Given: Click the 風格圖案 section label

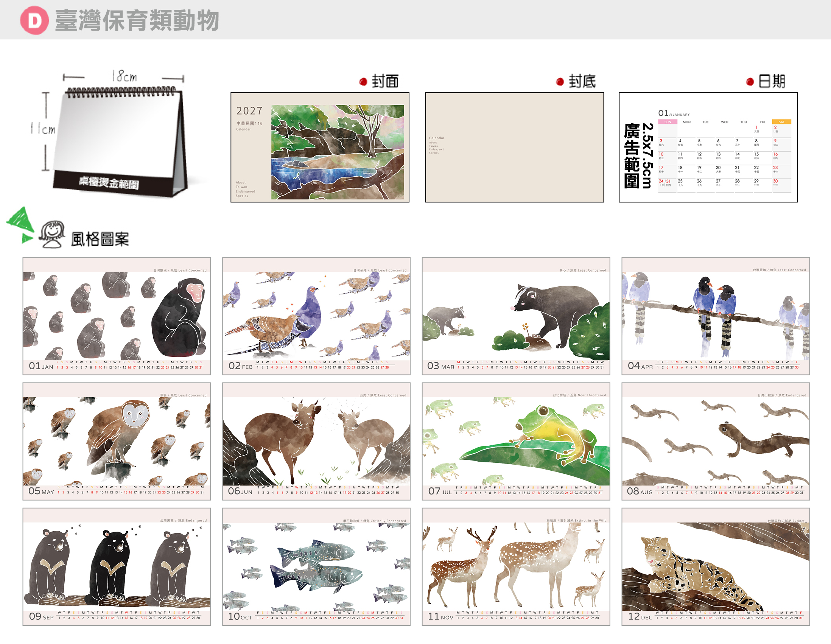Looking at the screenshot, I should point(100,239).
